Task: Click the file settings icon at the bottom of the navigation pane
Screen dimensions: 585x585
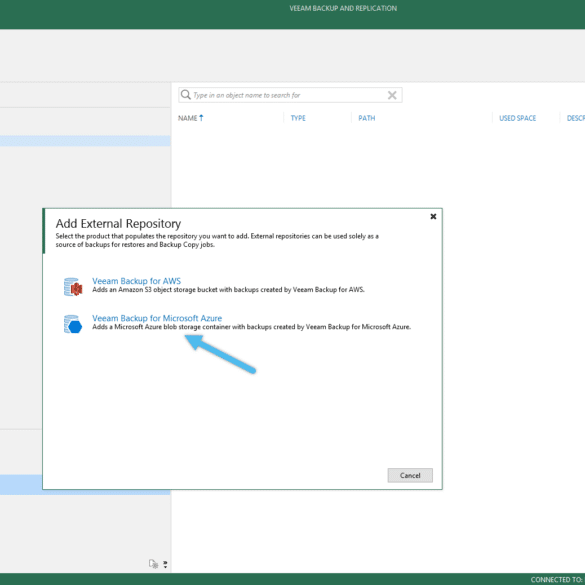Action: tap(153, 563)
